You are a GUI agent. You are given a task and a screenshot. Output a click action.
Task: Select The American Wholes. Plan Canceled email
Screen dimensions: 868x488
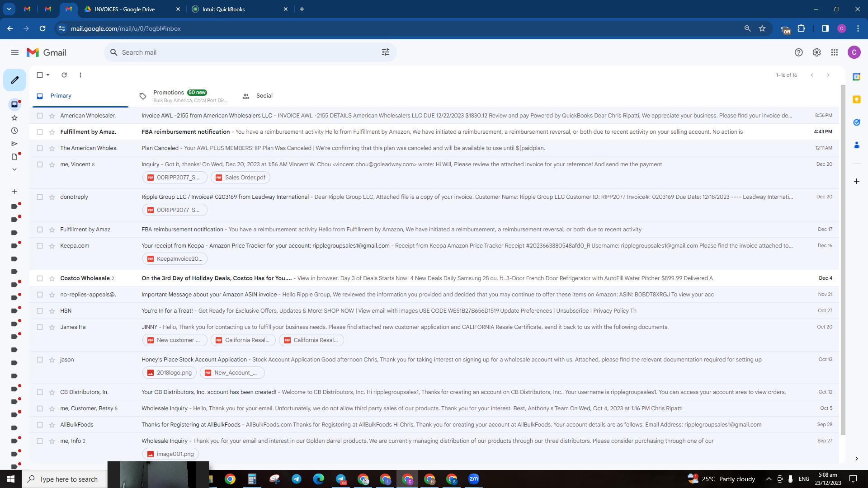coord(40,148)
